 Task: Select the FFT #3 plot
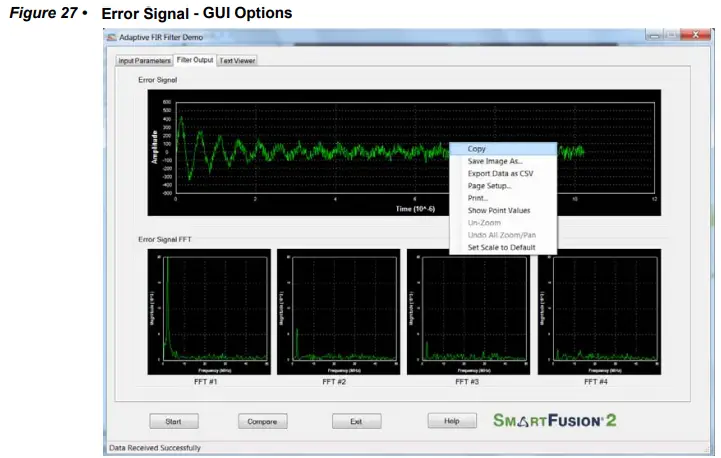click(469, 312)
